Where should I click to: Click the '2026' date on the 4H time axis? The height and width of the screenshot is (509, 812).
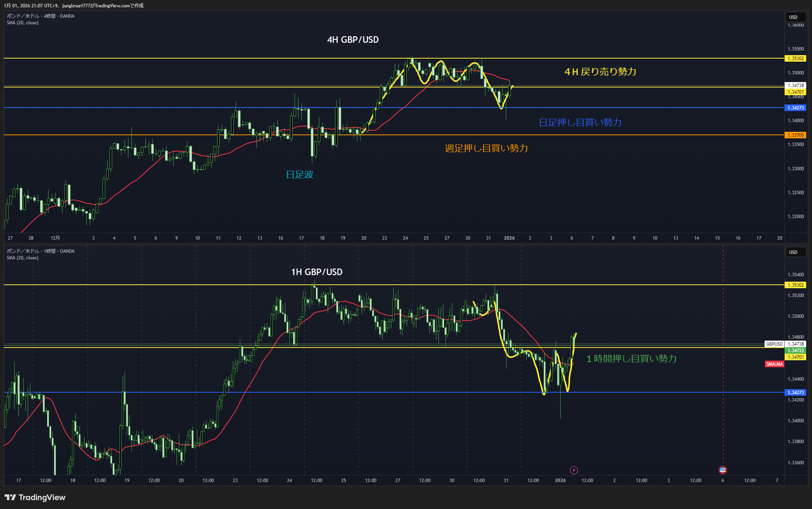[509, 238]
